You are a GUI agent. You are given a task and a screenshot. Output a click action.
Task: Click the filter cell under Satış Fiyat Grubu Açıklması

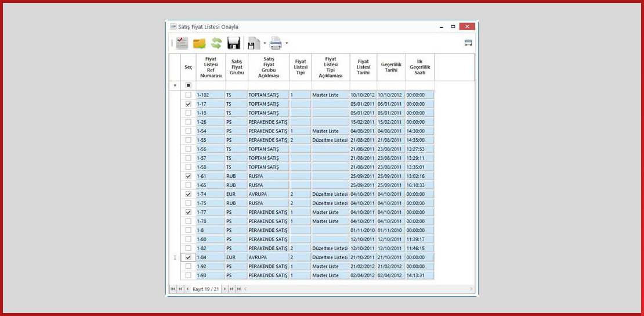[269, 85]
